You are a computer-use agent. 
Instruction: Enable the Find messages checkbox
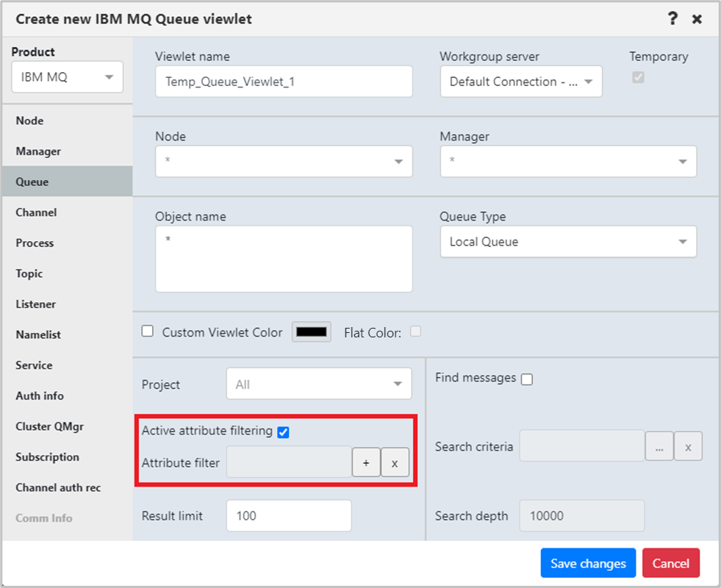tap(527, 379)
